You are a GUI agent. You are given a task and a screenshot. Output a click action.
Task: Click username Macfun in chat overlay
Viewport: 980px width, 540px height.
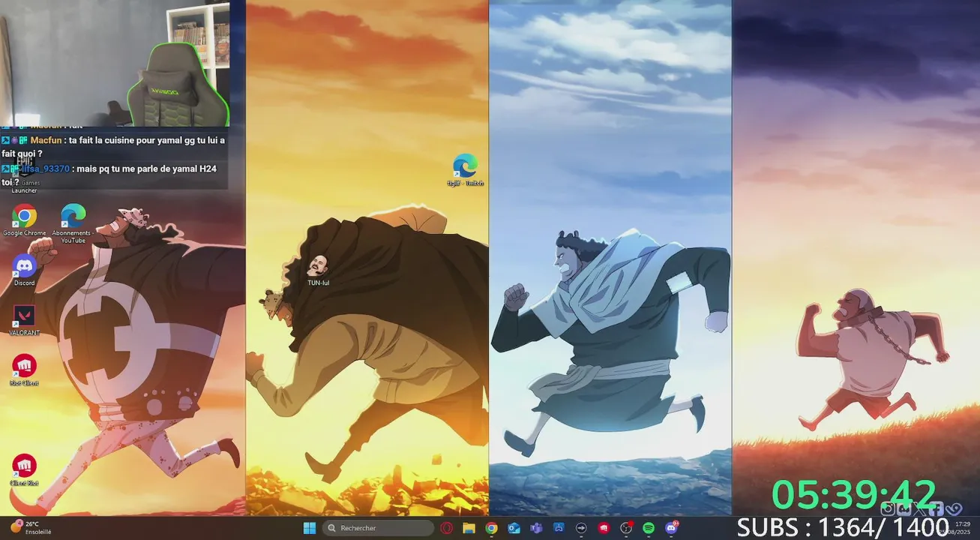coord(45,140)
